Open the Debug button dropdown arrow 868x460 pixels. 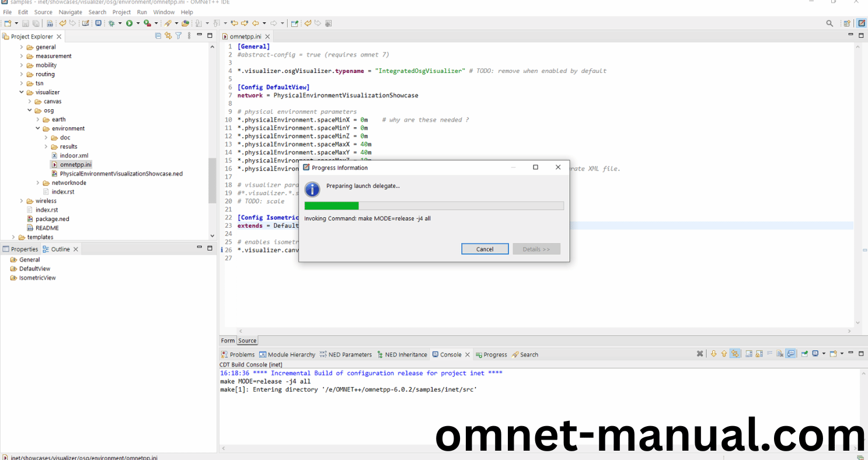120,23
